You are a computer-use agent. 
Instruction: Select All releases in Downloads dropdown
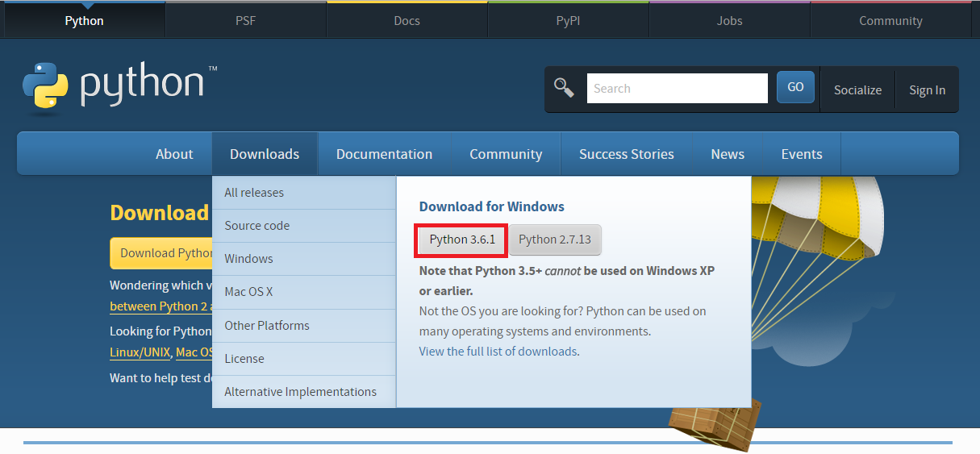304,193
